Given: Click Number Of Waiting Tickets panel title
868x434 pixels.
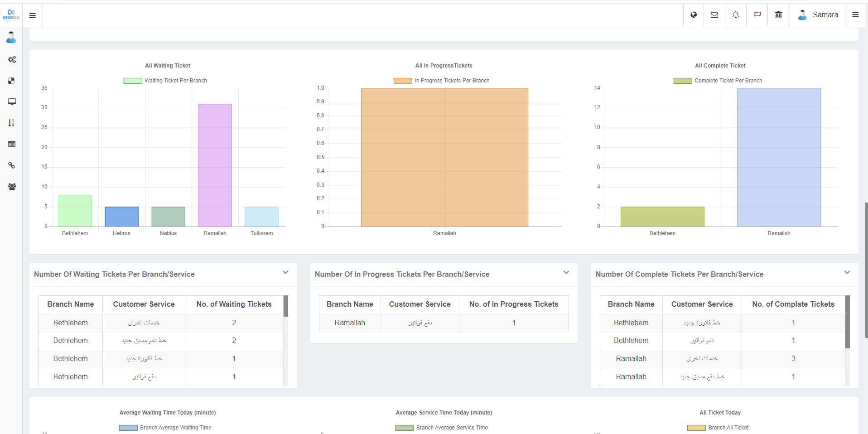Looking at the screenshot, I should tap(114, 275).
